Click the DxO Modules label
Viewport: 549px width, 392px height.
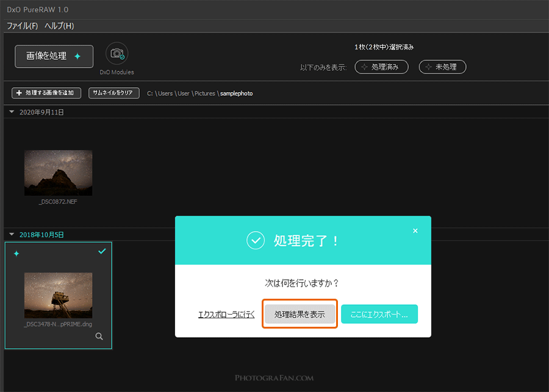point(117,72)
